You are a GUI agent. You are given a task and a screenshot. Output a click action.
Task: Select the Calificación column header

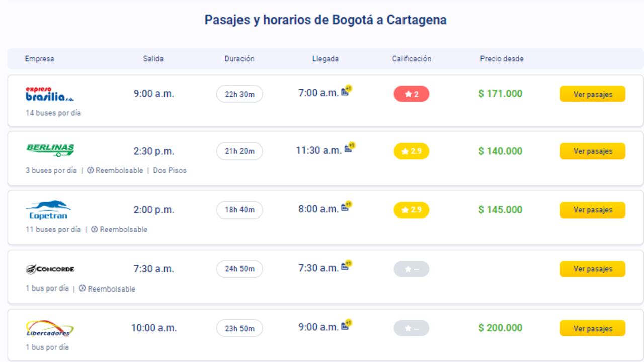click(412, 59)
